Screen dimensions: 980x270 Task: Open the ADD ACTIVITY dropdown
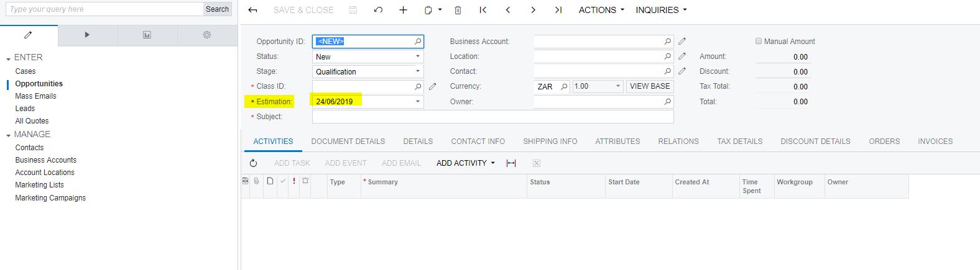(x=465, y=163)
